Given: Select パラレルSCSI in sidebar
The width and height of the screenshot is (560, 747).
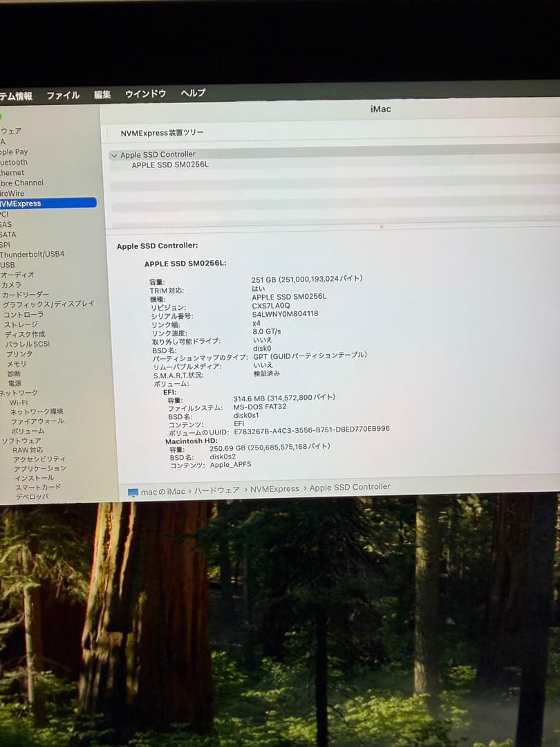Looking at the screenshot, I should pos(28,344).
